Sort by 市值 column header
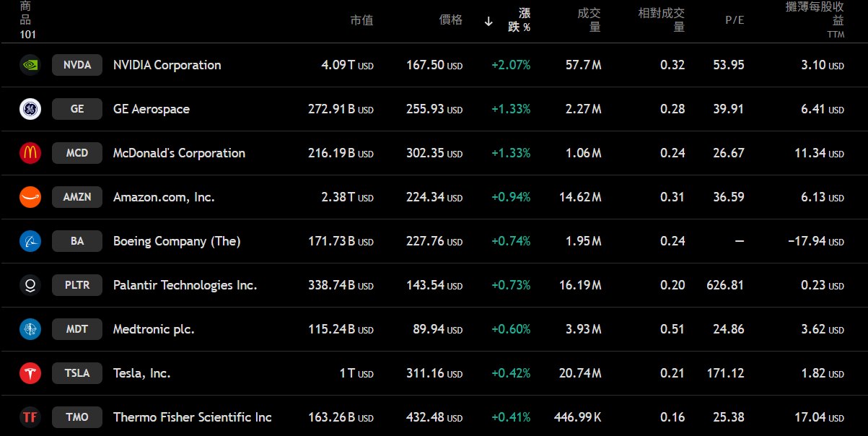 pyautogui.click(x=361, y=20)
